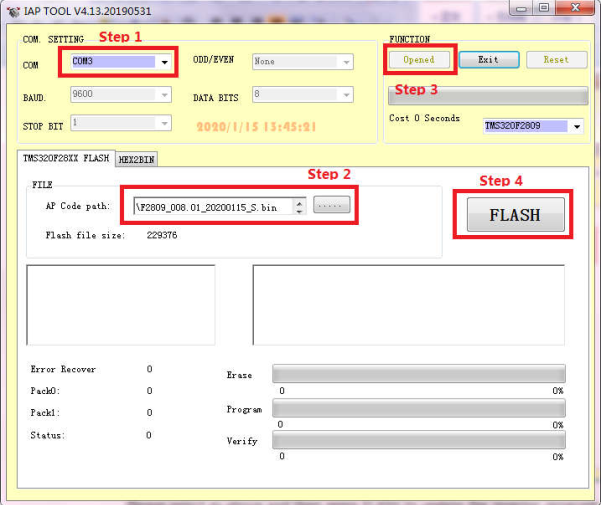This screenshot has width=602, height=505.
Task: Click the AP Code path label
Action: click(78, 206)
